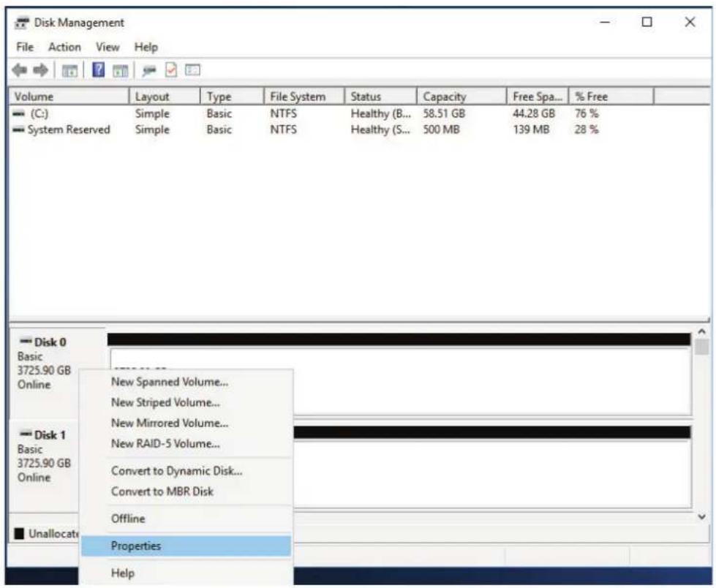Screen dimensions: 716x588
Task: Click Disk 0 label 3725.90 GB
Action: pos(44,370)
